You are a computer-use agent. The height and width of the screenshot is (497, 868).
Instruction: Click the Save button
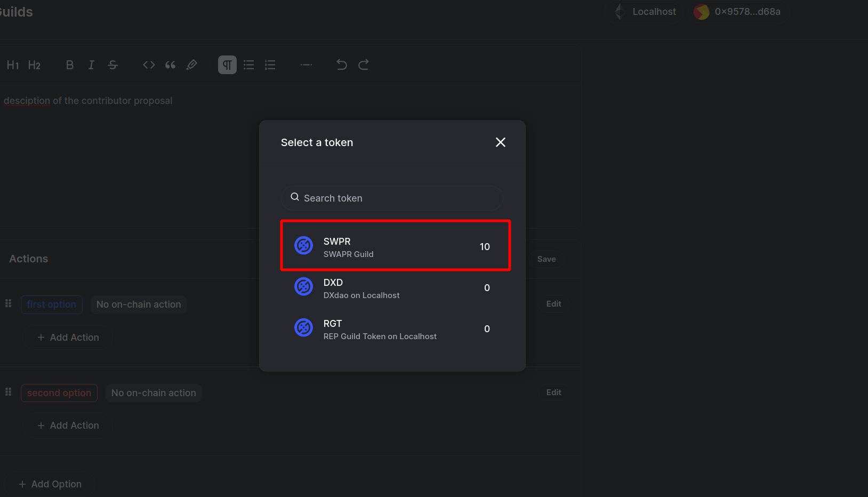[546, 259]
